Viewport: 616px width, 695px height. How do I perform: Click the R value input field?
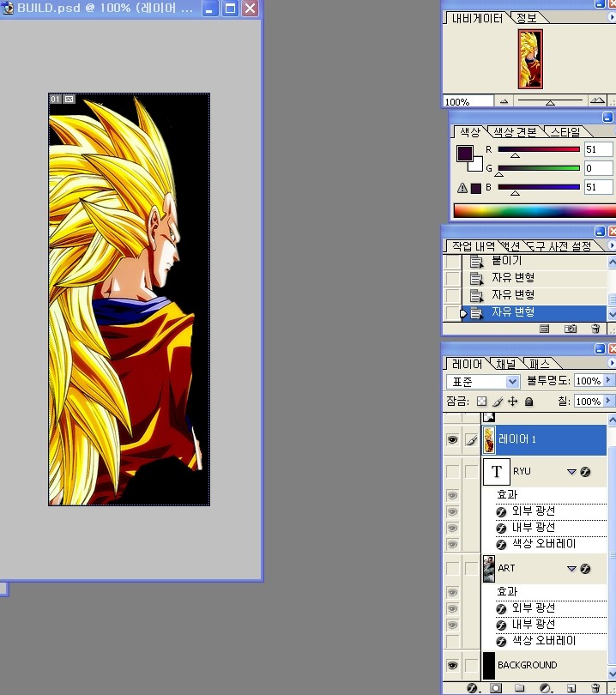pyautogui.click(x=598, y=149)
